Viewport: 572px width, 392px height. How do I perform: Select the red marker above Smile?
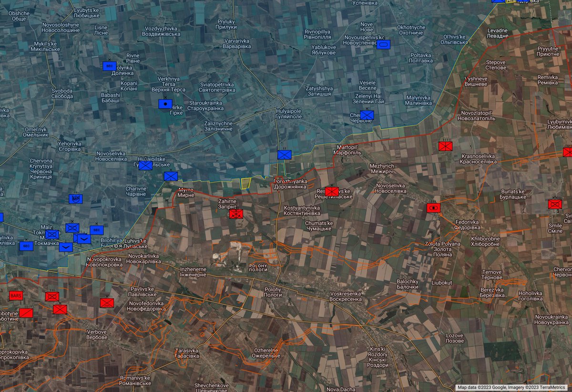[555, 204]
